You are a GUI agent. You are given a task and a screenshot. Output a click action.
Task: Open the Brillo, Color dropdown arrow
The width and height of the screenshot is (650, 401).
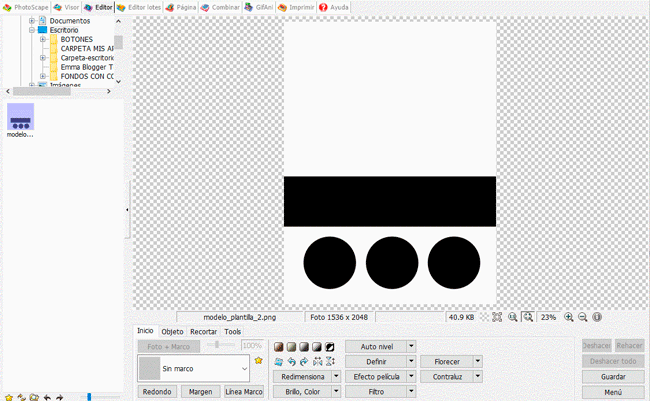pos(336,391)
